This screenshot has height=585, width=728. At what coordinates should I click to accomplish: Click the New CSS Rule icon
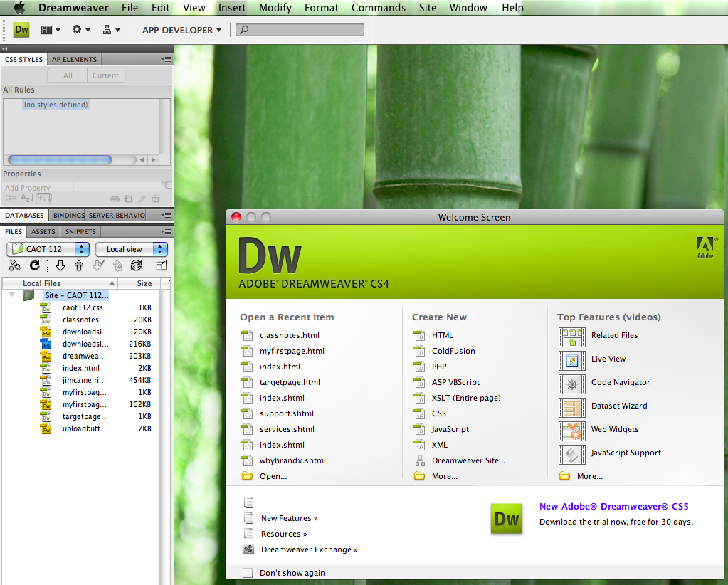coord(128,199)
